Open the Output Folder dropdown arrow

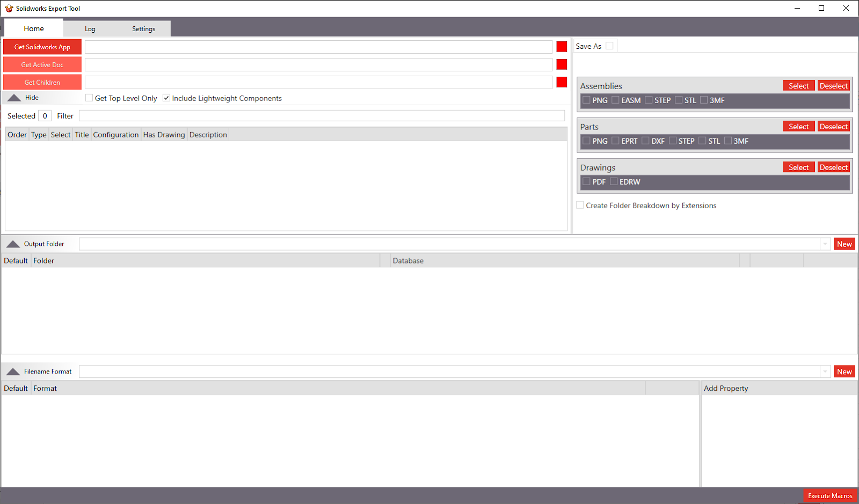click(825, 244)
